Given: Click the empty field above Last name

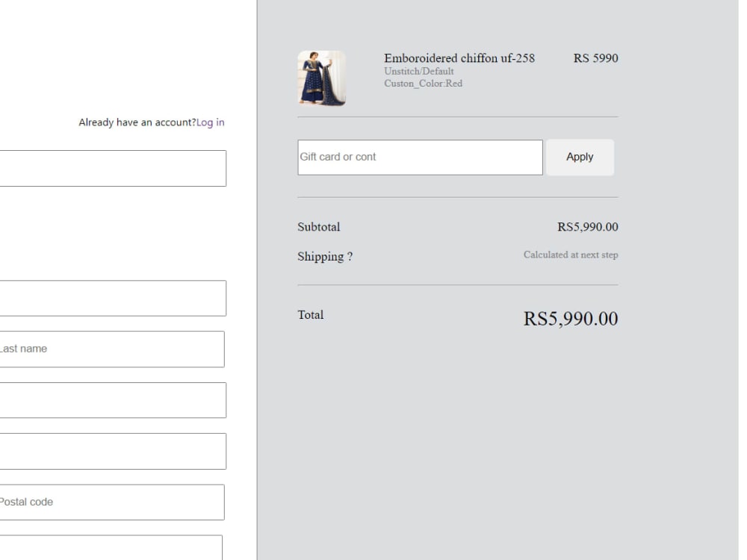Looking at the screenshot, I should click(x=113, y=298).
